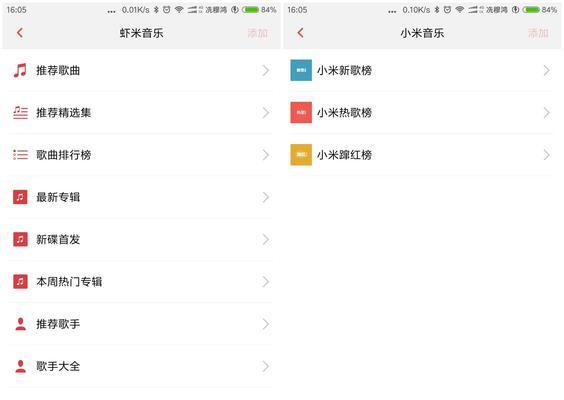Tap 添加 button on 虾米音乐 screen

(258, 33)
